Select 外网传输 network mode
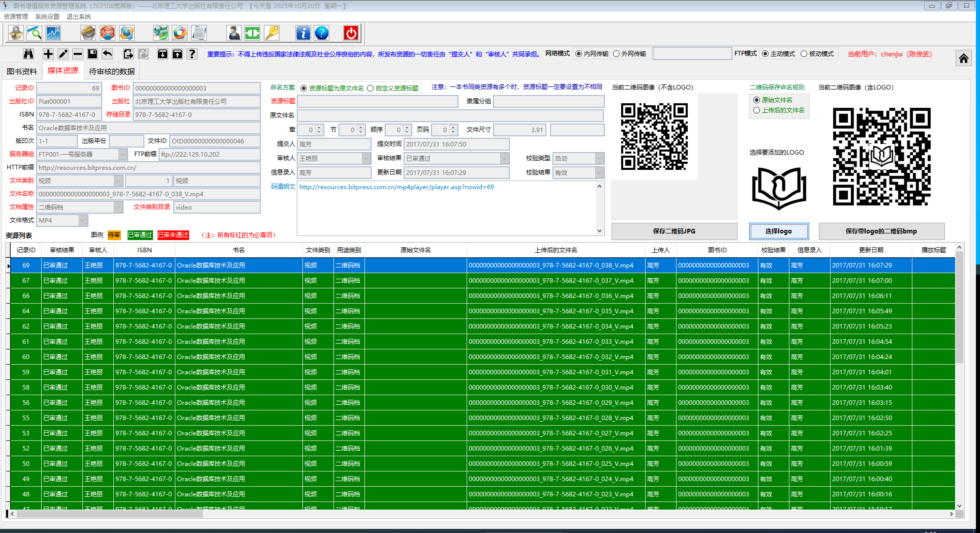The height and width of the screenshot is (533, 980). pyautogui.click(x=617, y=54)
